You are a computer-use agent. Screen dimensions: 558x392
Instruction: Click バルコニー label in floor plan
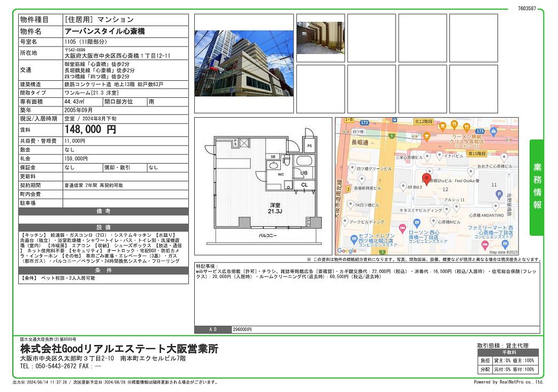(x=267, y=235)
